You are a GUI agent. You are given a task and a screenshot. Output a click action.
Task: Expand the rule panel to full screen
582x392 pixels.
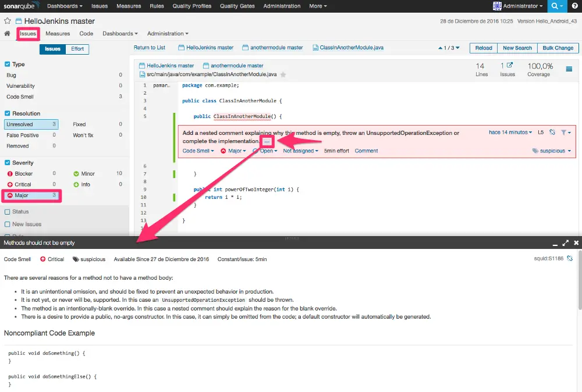(565, 243)
